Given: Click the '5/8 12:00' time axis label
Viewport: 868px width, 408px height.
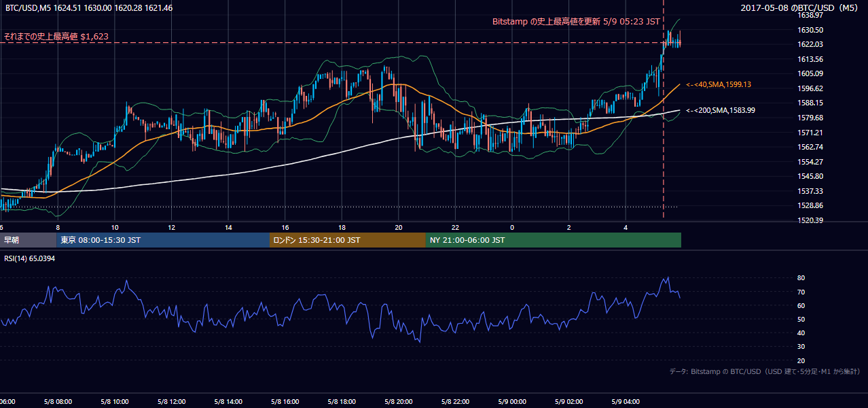Looking at the screenshot, I should click(171, 402).
